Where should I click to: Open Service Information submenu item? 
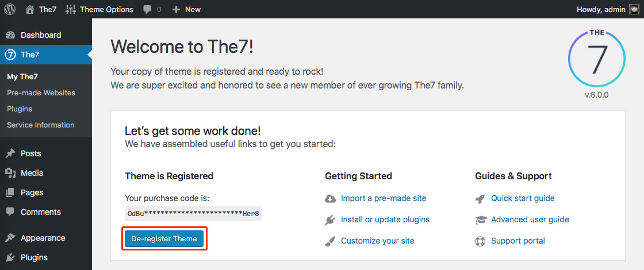(40, 125)
